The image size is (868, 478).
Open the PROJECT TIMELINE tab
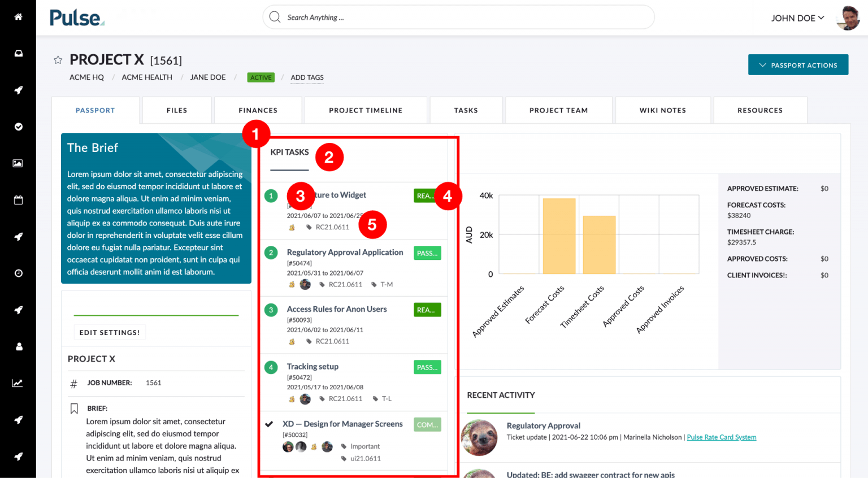(x=366, y=110)
